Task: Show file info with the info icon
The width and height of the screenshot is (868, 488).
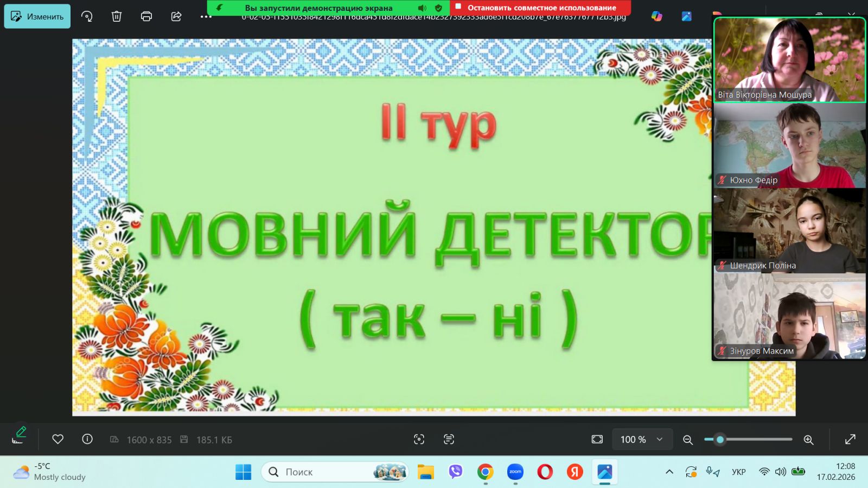Action: point(87,439)
